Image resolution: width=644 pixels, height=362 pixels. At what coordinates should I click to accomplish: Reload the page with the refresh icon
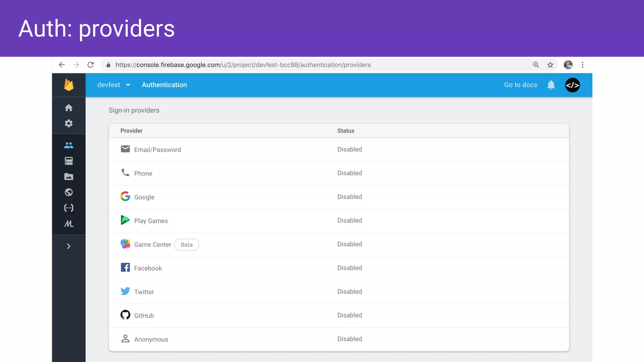(x=91, y=65)
